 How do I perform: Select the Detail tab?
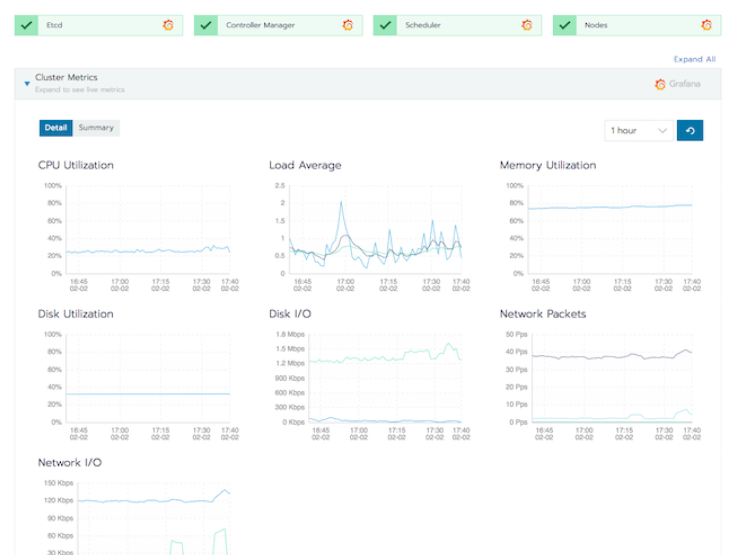coord(56,128)
